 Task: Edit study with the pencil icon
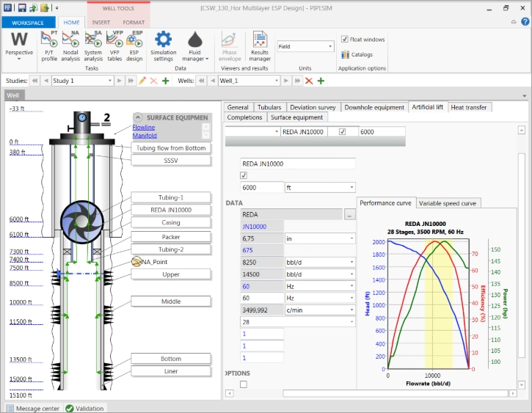[142, 81]
